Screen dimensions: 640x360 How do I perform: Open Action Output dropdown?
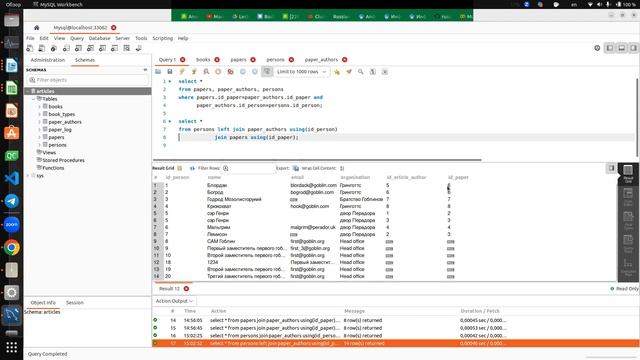[x=174, y=301]
